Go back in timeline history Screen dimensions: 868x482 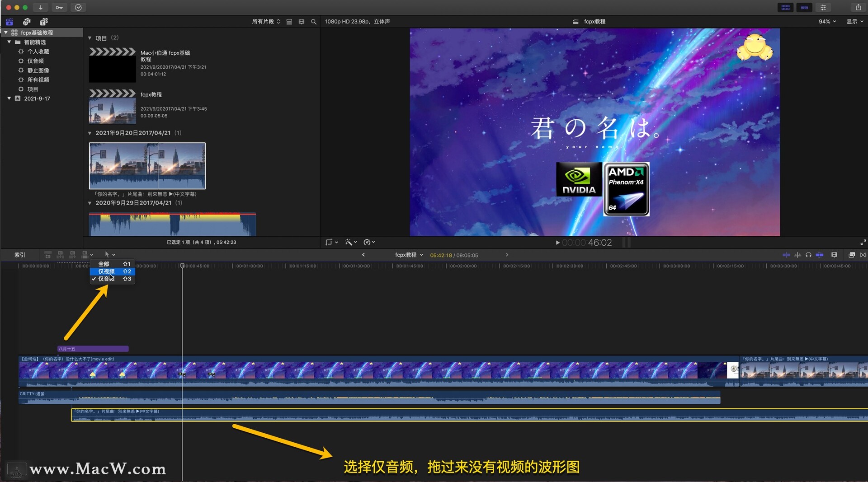pos(363,255)
